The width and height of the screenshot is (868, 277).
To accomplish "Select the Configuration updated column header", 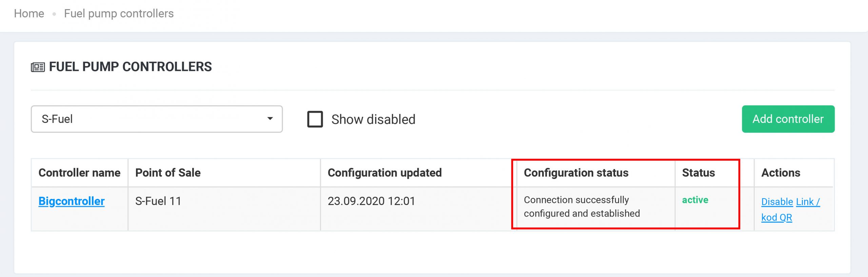I will [384, 173].
